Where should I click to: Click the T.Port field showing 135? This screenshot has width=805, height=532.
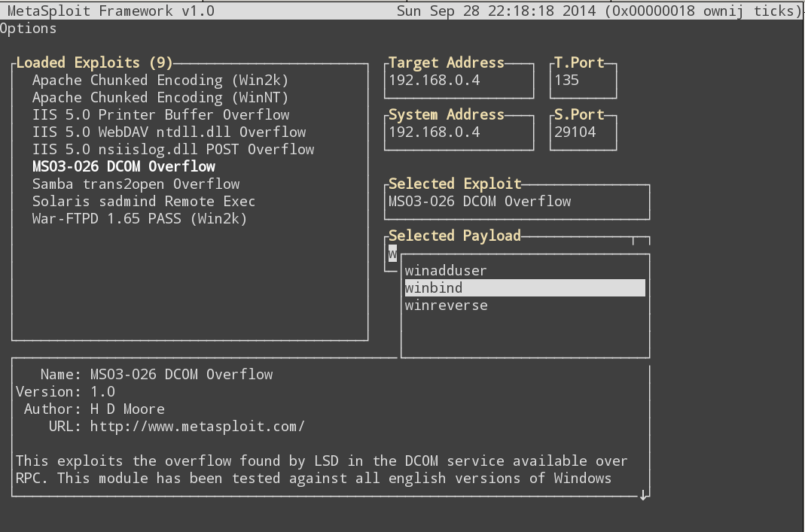pyautogui.click(x=583, y=81)
